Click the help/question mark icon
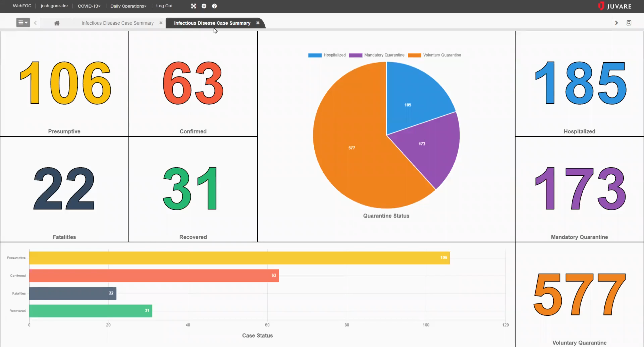This screenshot has height=347, width=644. pos(214,6)
